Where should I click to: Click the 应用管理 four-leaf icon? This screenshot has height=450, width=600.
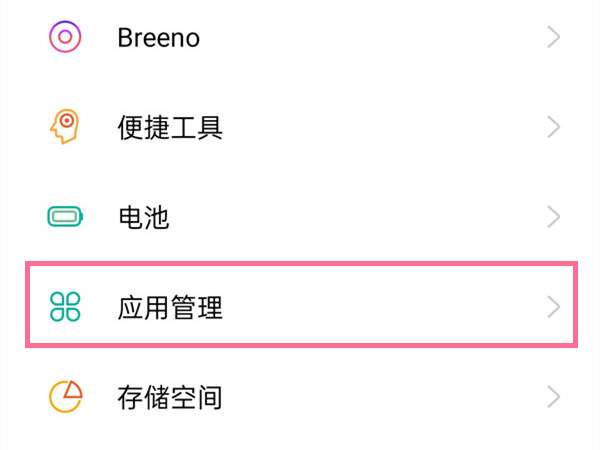(65, 307)
